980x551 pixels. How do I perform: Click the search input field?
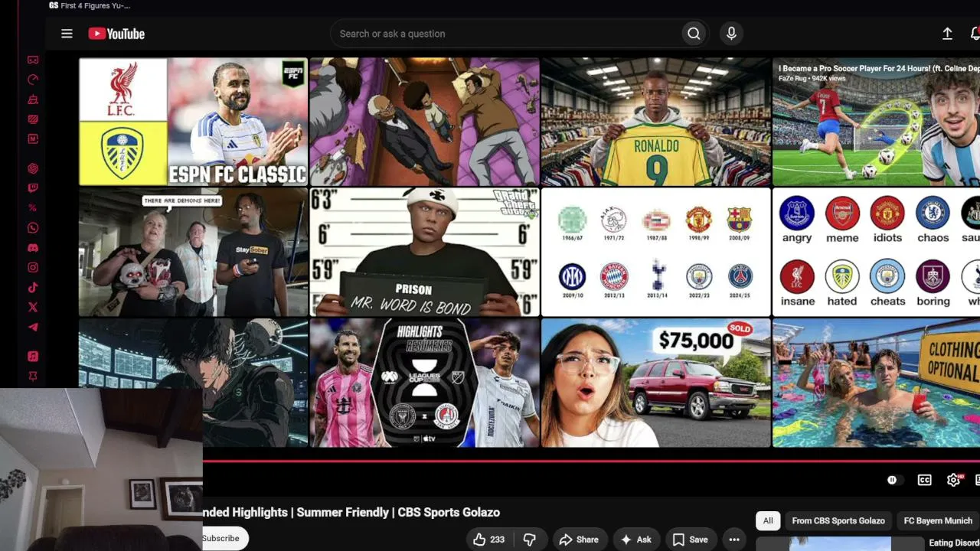(507, 34)
